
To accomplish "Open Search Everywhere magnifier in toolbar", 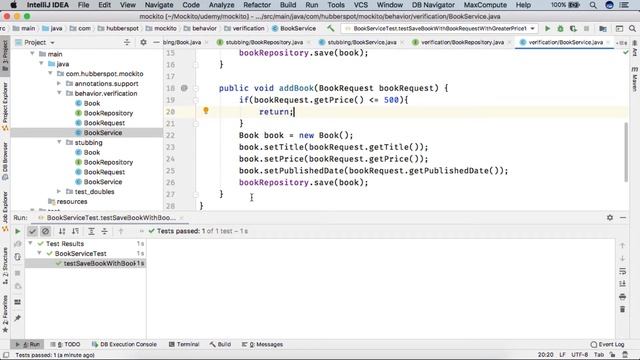I will tap(632, 29).
